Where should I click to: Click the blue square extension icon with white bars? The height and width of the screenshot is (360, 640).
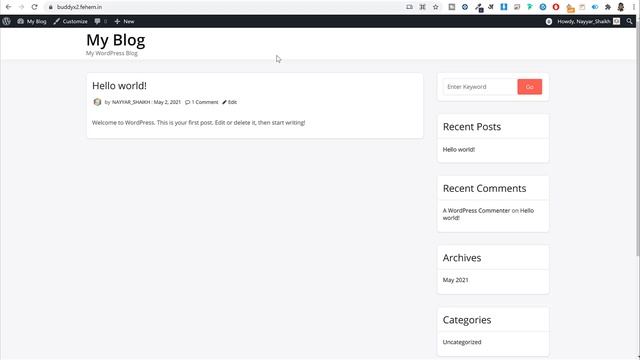pos(504,7)
